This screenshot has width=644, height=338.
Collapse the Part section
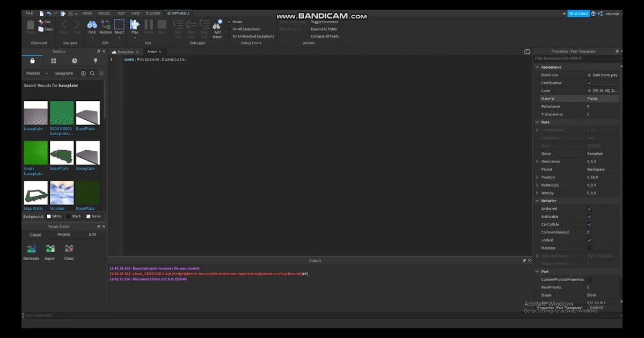click(537, 271)
